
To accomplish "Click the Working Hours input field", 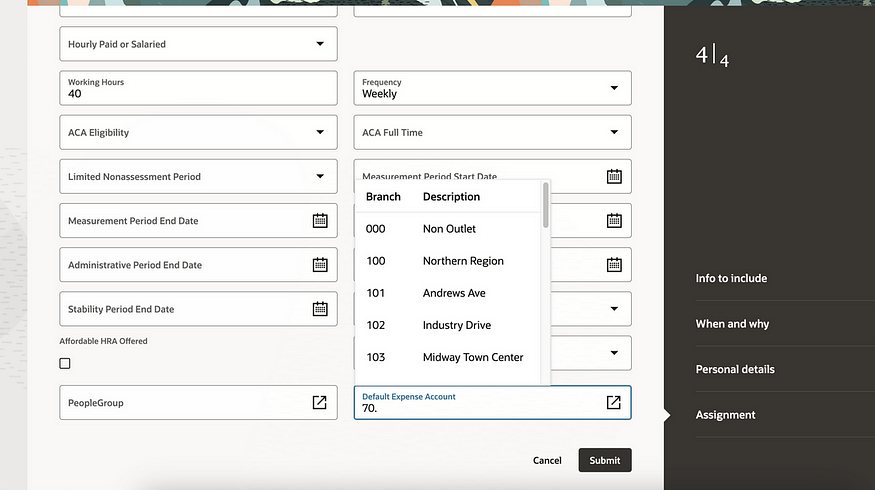I will 198,93.
